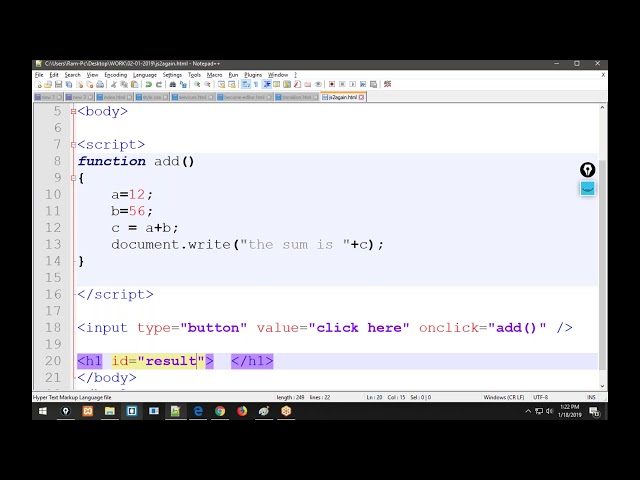Open the Encoding menu

pos(116,75)
